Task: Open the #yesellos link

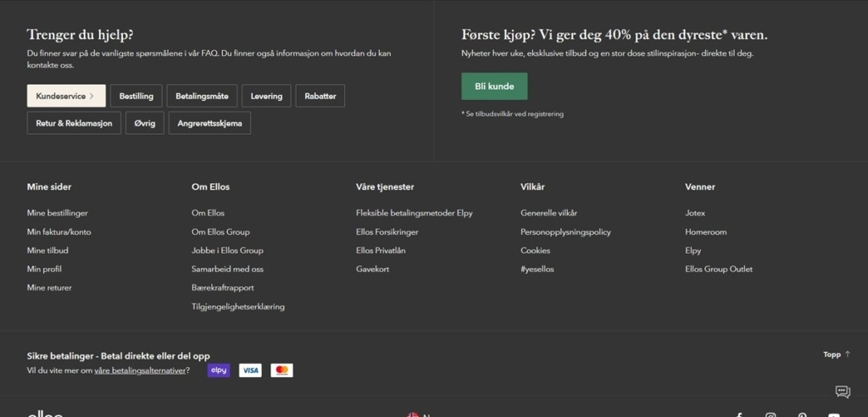Action: 537,270
